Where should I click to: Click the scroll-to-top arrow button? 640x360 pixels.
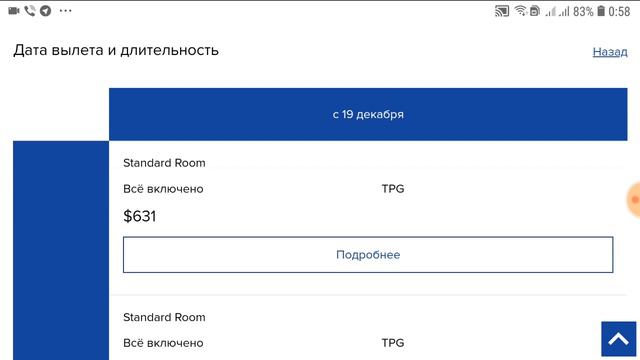pos(618,339)
